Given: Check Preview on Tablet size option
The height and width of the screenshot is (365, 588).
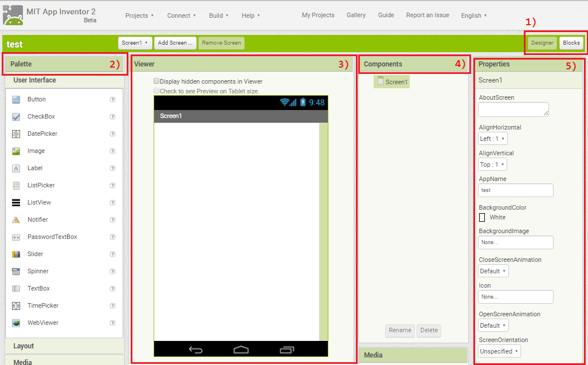Looking at the screenshot, I should tap(156, 91).
